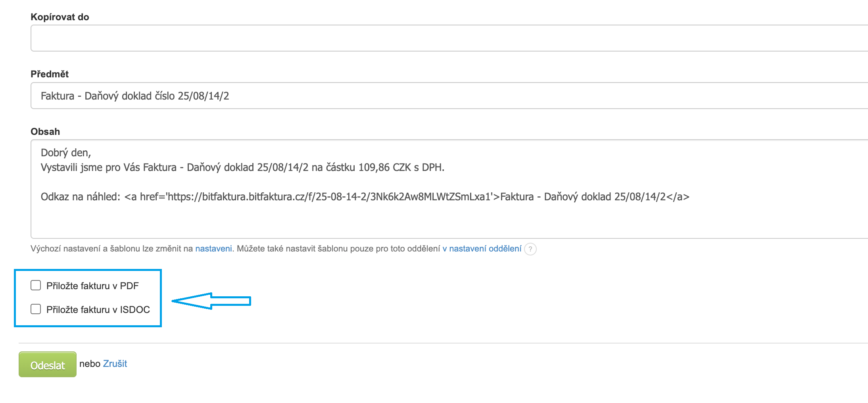Viewport: 868px width, 403px height.
Task: Follow the 'v nastavení oddělení' link
Action: [x=482, y=249]
